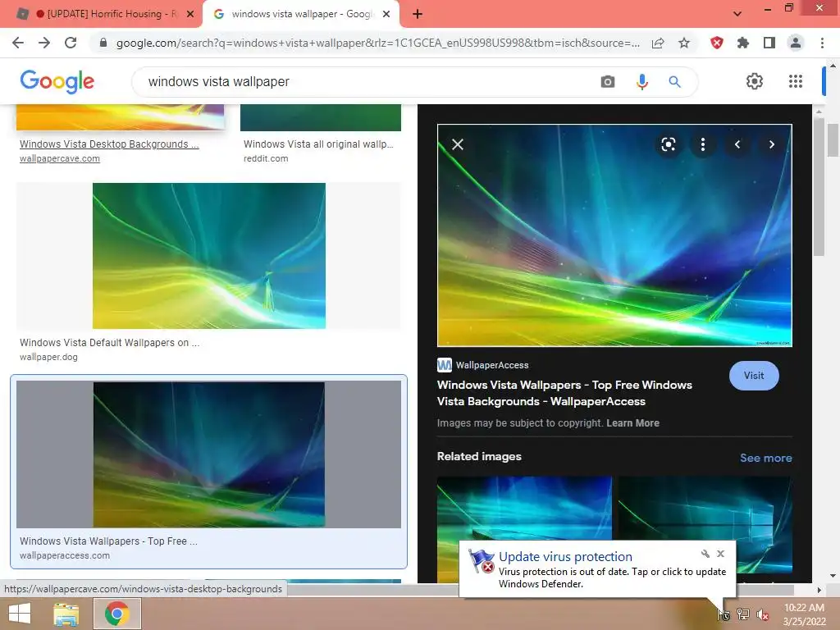The image size is (840, 630).
Task: Open the Windows Start menu
Action: [x=20, y=614]
